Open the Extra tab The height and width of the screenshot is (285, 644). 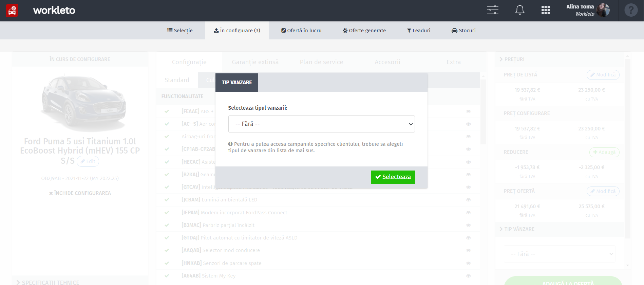tap(454, 62)
